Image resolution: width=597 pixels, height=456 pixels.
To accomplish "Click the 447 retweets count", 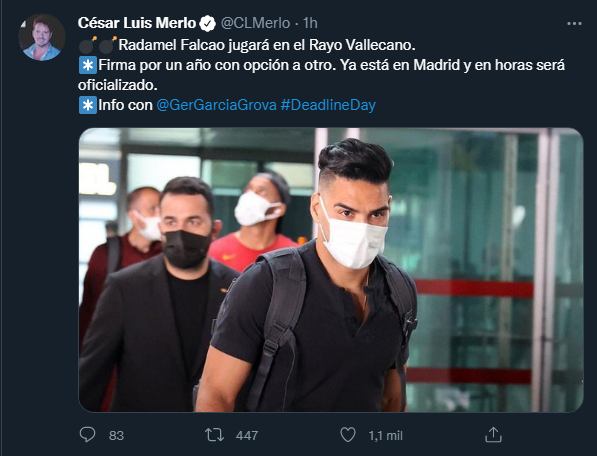I will coord(247,435).
